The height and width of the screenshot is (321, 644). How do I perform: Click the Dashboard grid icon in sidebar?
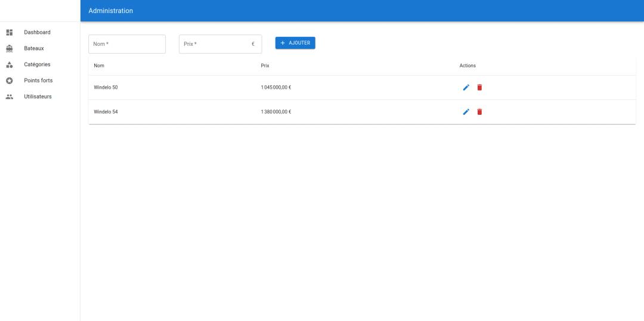[x=10, y=32]
